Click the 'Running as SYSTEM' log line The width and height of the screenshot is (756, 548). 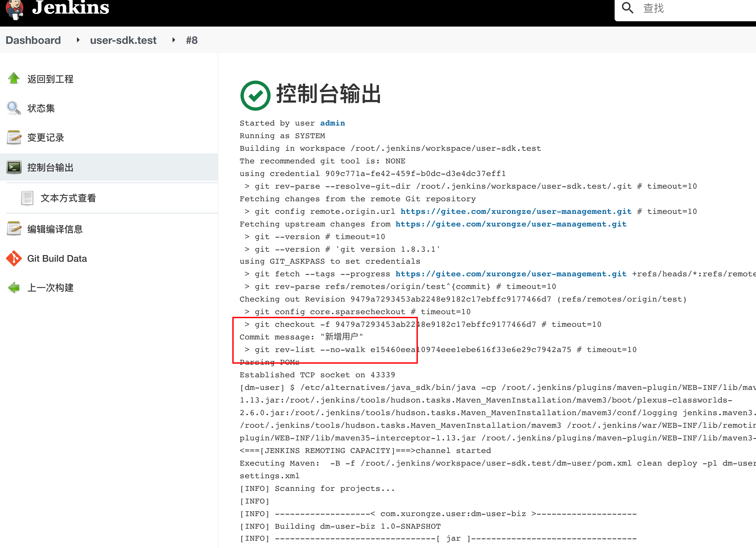coord(282,136)
